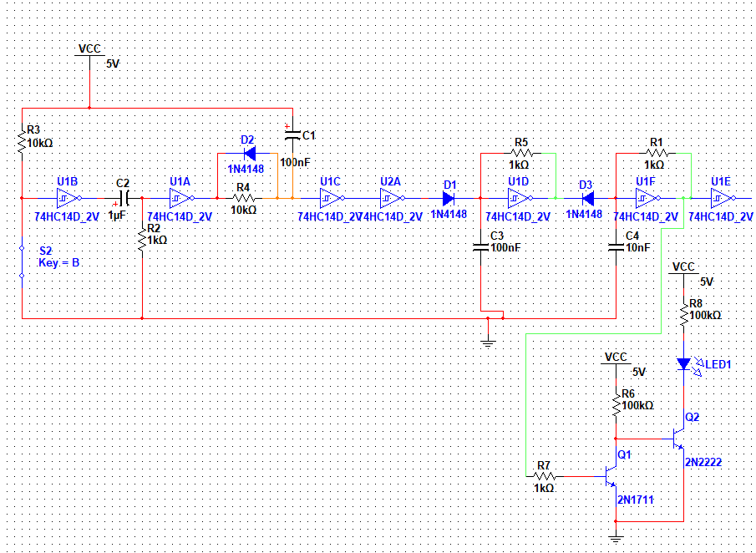The height and width of the screenshot is (553, 756).
Task: Select the U1E inverter gate symbol
Action: 723,198
